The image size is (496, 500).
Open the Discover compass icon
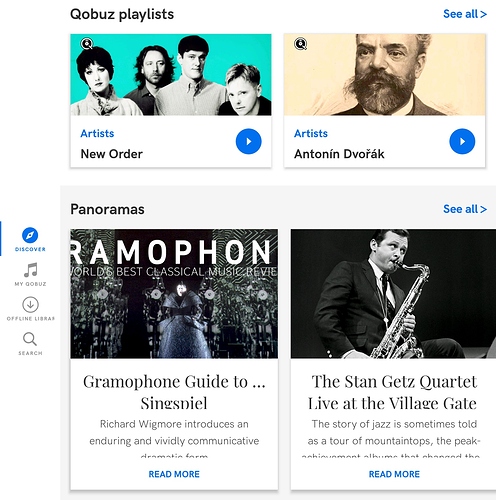tap(30, 235)
